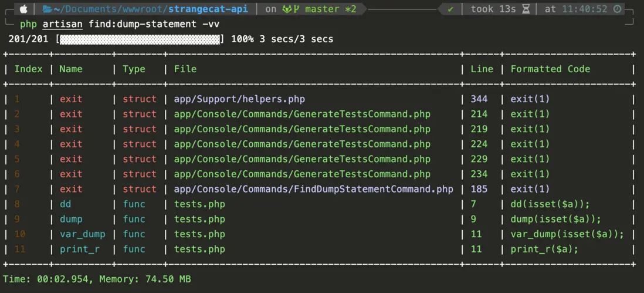Click the clock icon beside 11:40:52

[x=617, y=9]
